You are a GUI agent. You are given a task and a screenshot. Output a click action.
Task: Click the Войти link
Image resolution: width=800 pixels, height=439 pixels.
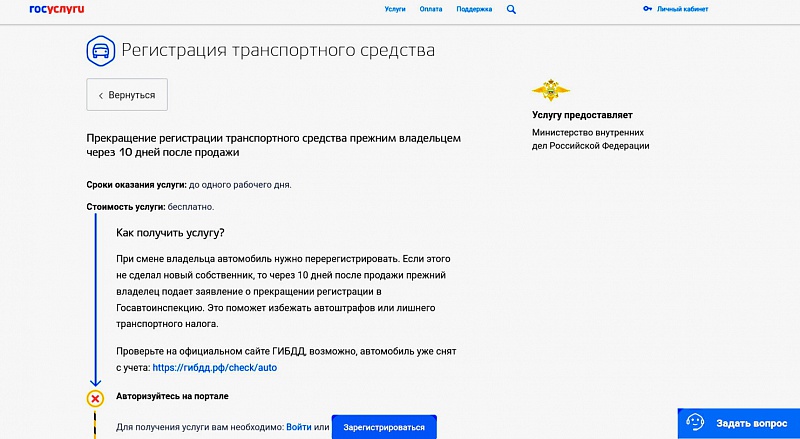[298, 427]
